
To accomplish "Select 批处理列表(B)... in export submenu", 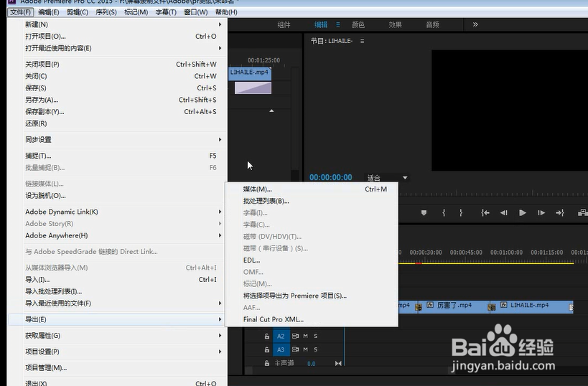I will click(312, 201).
